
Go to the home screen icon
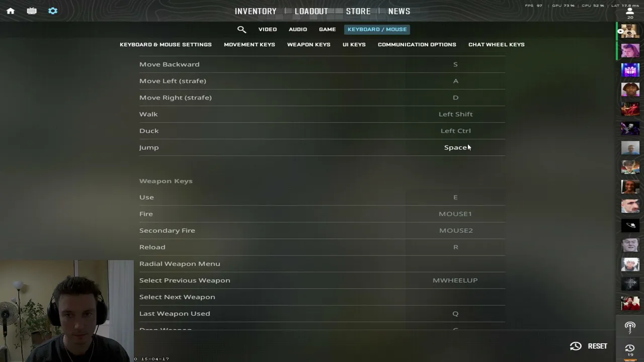11,11
